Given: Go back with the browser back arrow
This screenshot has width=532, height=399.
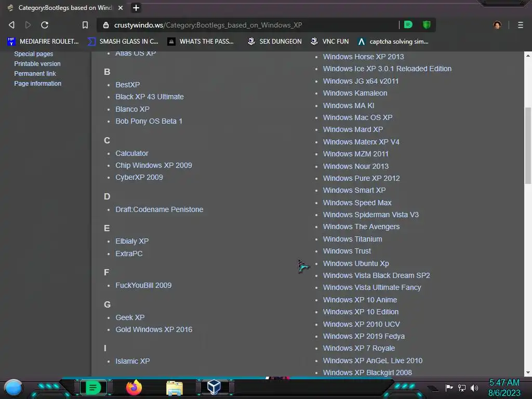Looking at the screenshot, I should pos(11,25).
